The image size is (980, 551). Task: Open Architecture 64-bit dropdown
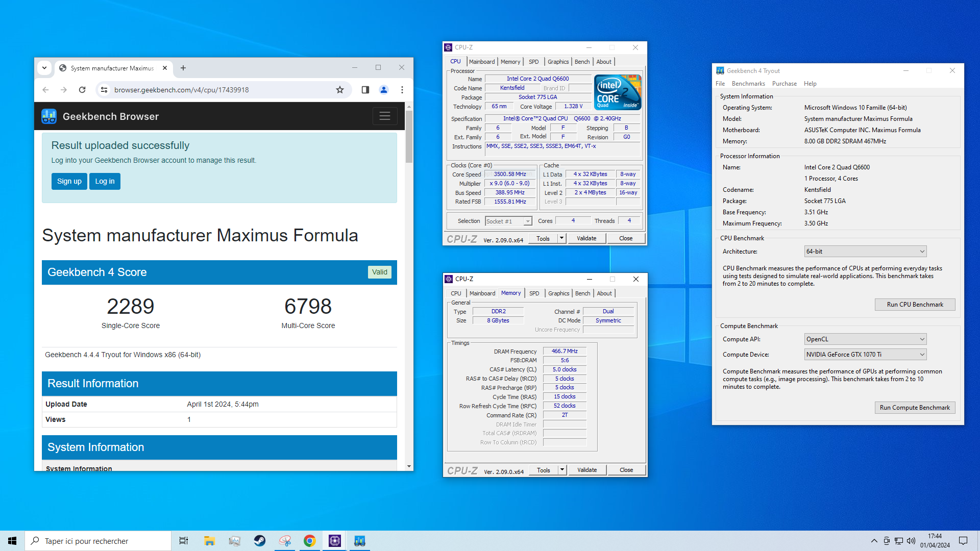[x=865, y=252]
